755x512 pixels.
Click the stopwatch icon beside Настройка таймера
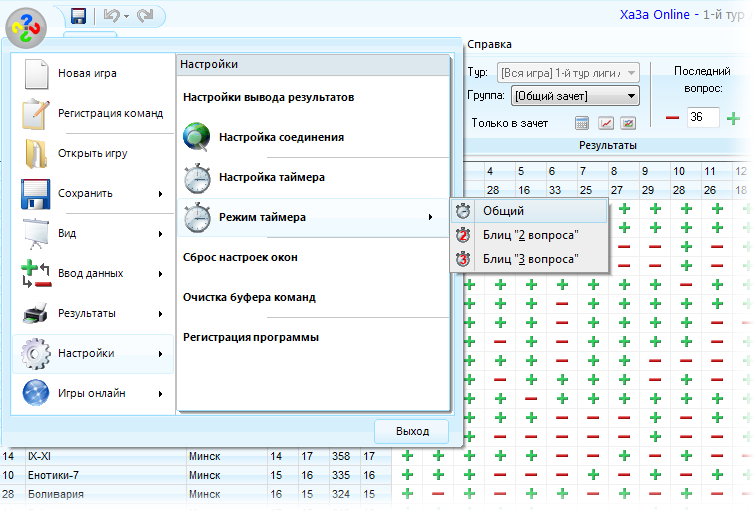[197, 178]
